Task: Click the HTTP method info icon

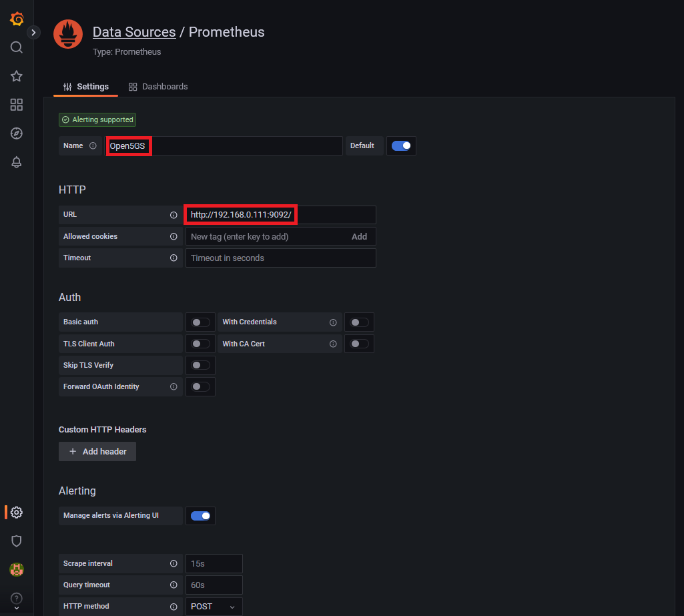Action: [174, 607]
